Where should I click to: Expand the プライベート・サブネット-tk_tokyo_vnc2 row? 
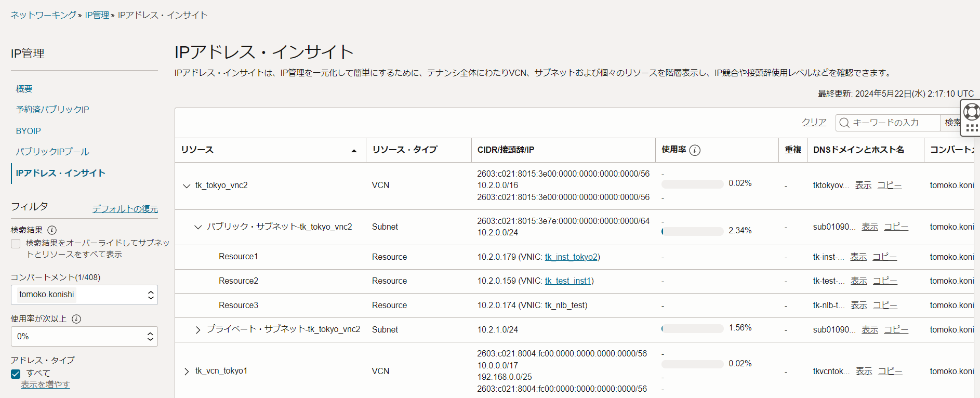click(198, 330)
